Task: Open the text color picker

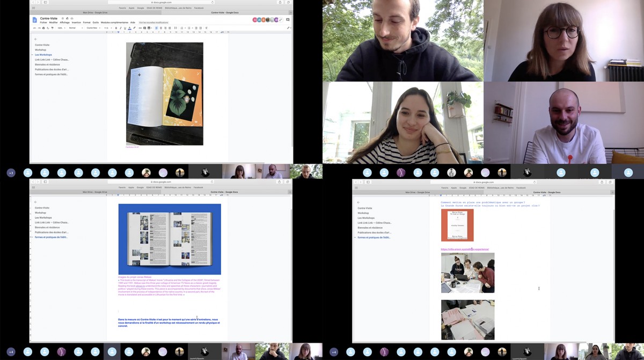Action: click(129, 28)
